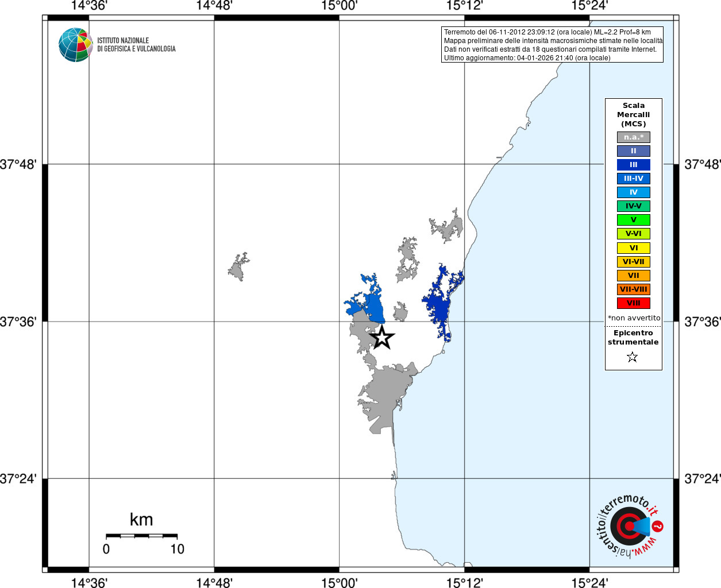Click the top 14°48' longitude label

214,6
